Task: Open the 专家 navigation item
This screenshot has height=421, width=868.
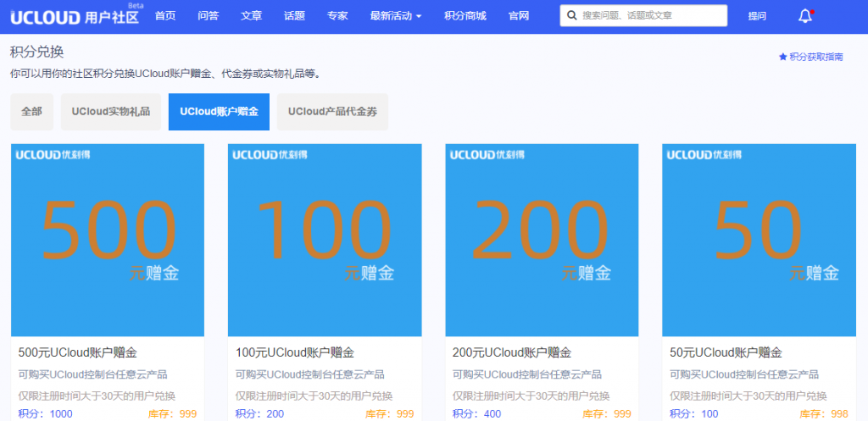Action: [337, 16]
